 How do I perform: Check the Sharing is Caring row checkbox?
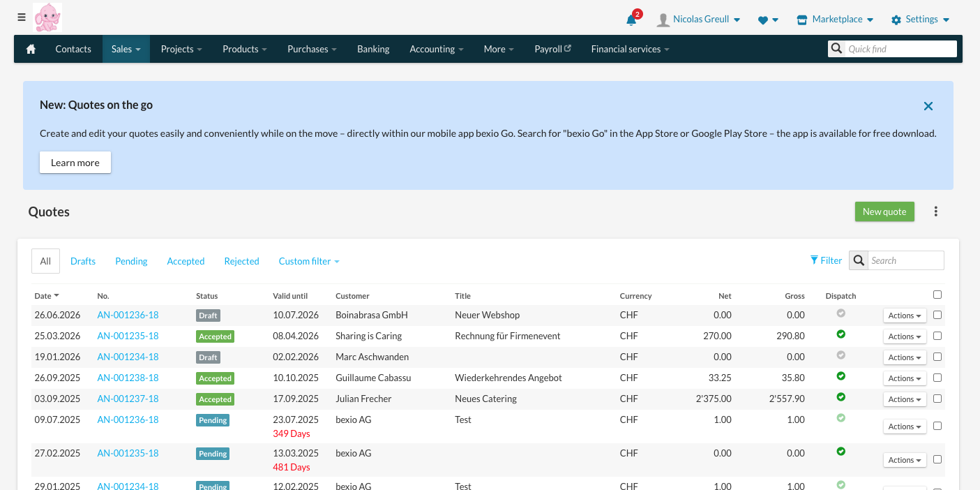(x=937, y=336)
